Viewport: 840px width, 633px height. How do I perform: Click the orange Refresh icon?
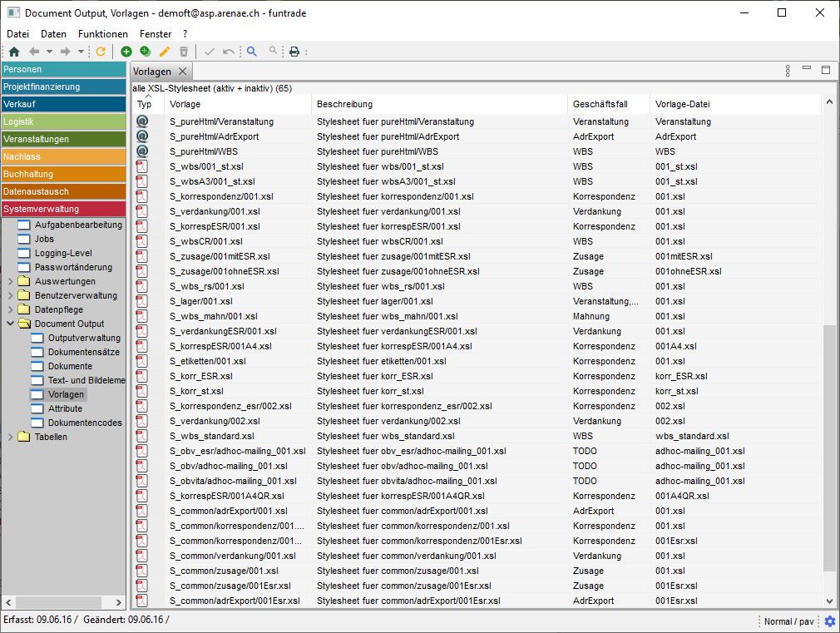click(x=101, y=52)
